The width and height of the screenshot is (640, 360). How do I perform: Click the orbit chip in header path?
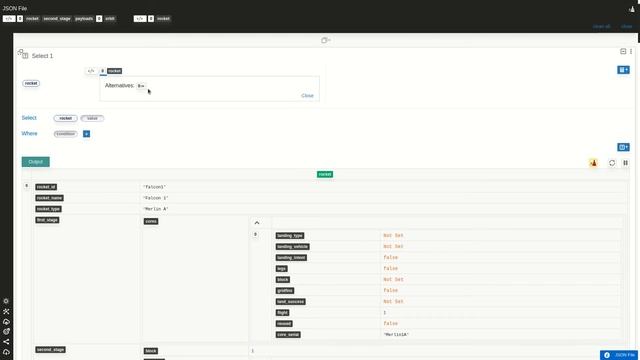(x=110, y=19)
